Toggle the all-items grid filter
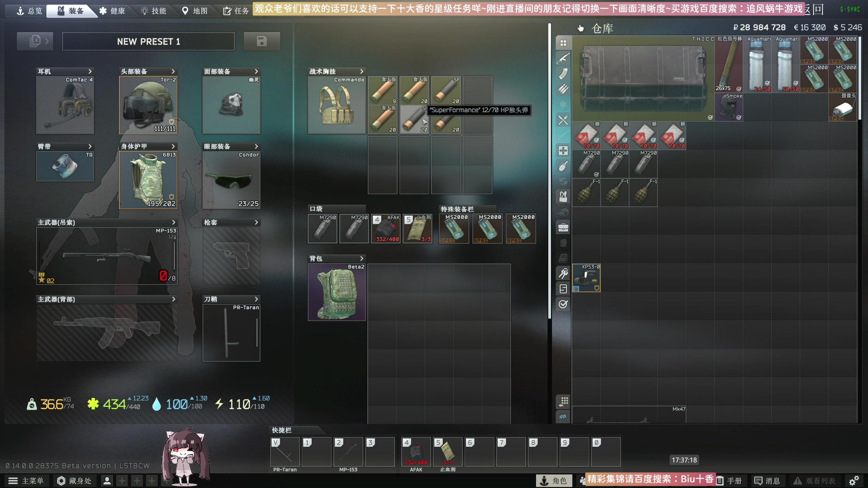 (x=563, y=43)
